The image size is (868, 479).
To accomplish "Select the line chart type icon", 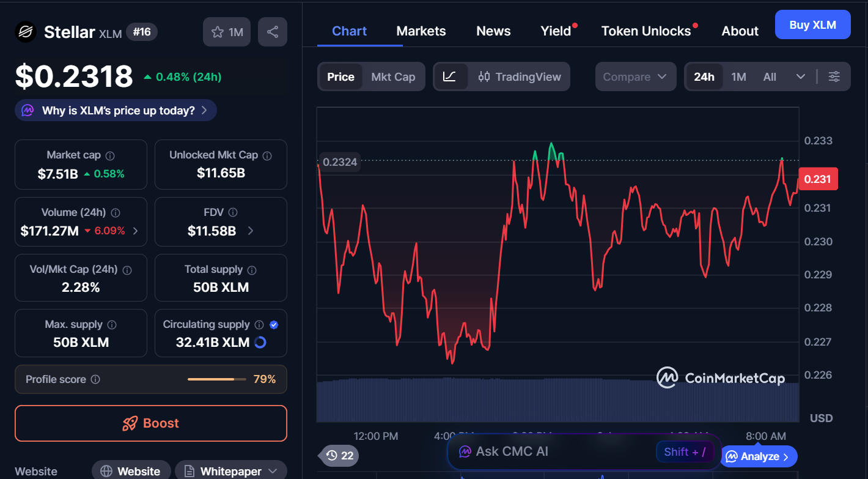I will 451,76.
